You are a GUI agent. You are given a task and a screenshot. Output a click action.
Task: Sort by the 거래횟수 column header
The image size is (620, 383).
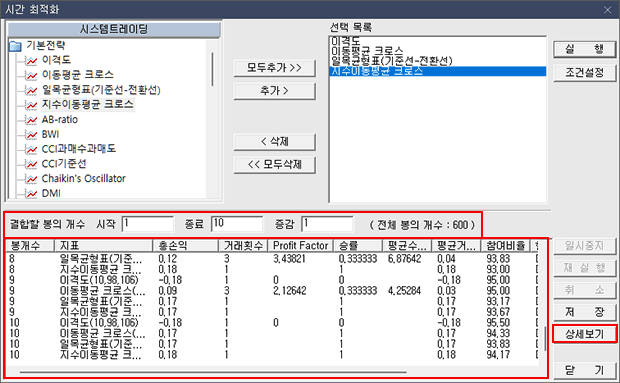243,245
